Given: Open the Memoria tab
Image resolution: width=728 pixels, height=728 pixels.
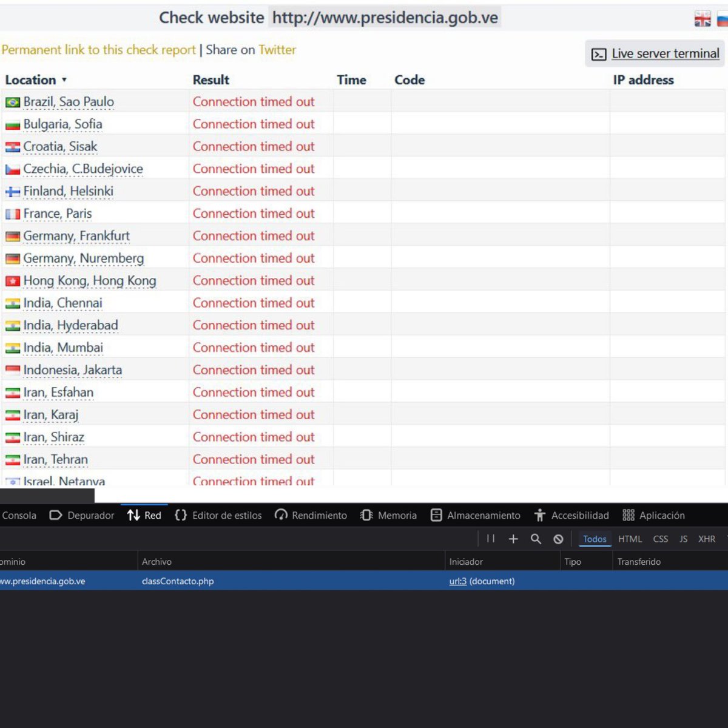Looking at the screenshot, I should point(388,515).
